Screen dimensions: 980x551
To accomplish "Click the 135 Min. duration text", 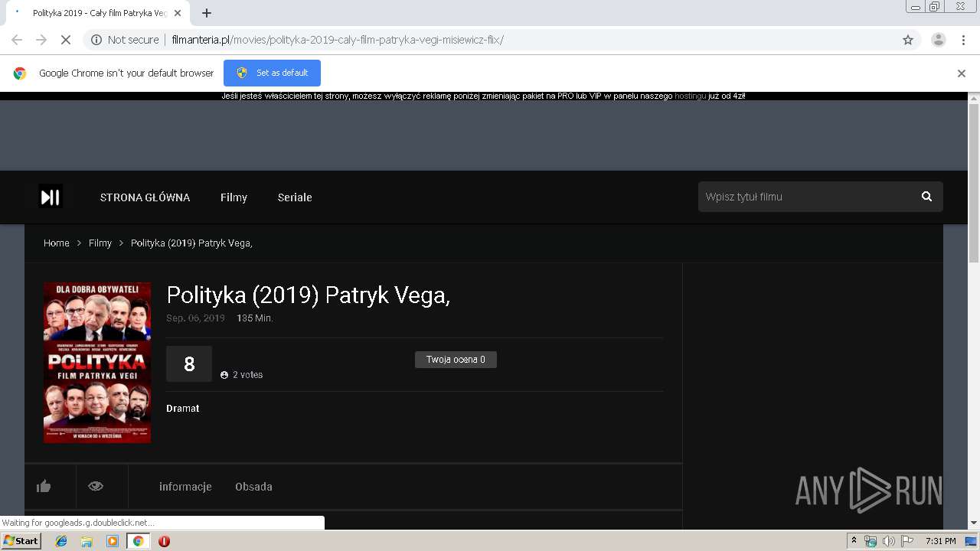I will click(x=255, y=318).
